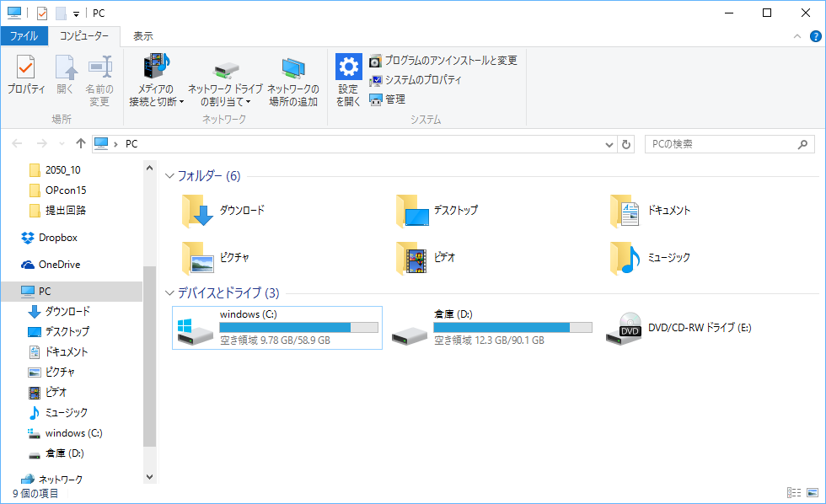Viewport: 826px width, 504px height.
Task: Click the PC breadcrumb in address bar
Action: pyautogui.click(x=131, y=144)
